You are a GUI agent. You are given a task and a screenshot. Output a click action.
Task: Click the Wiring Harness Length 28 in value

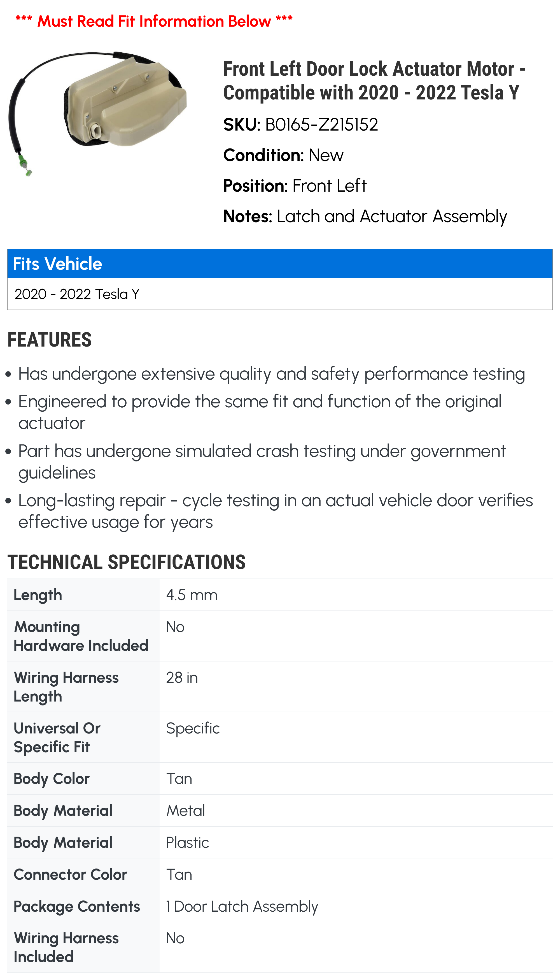point(182,678)
